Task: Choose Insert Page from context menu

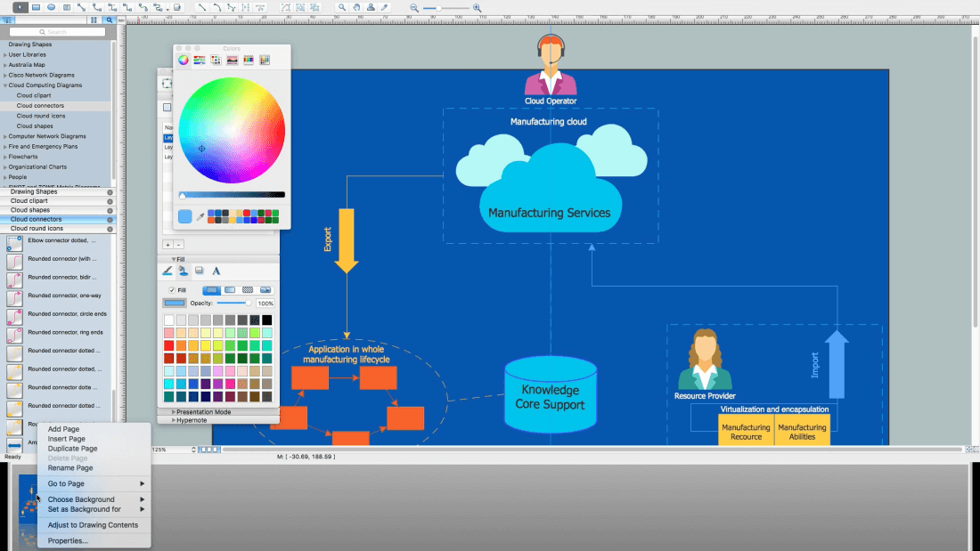Action: point(66,439)
